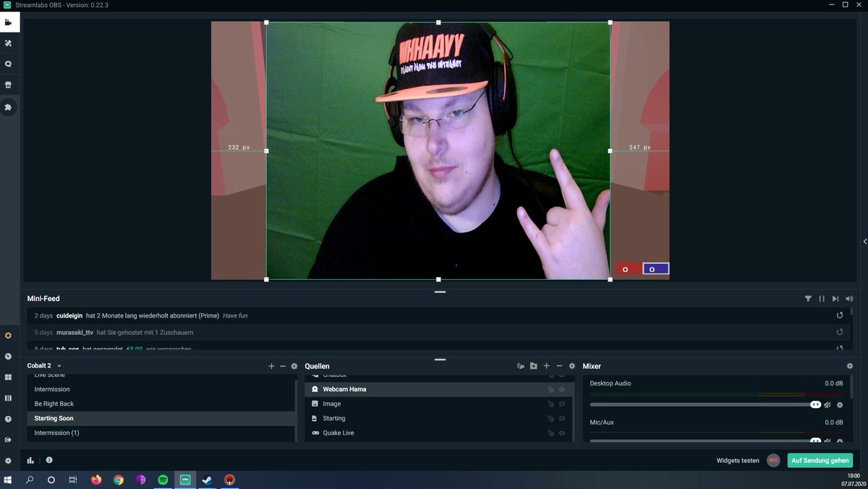This screenshot has width=868, height=489.
Task: Add a widget-style source via the paint icon
Action: (x=520, y=366)
